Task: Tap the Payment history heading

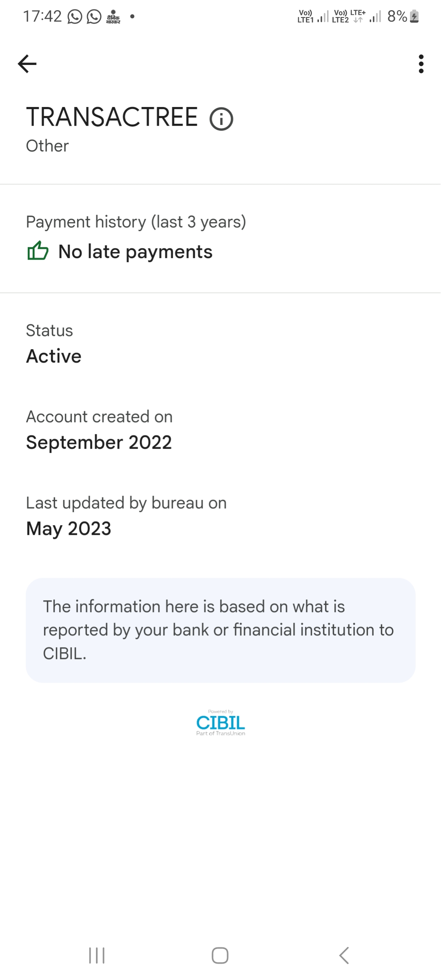Action: pos(136,222)
